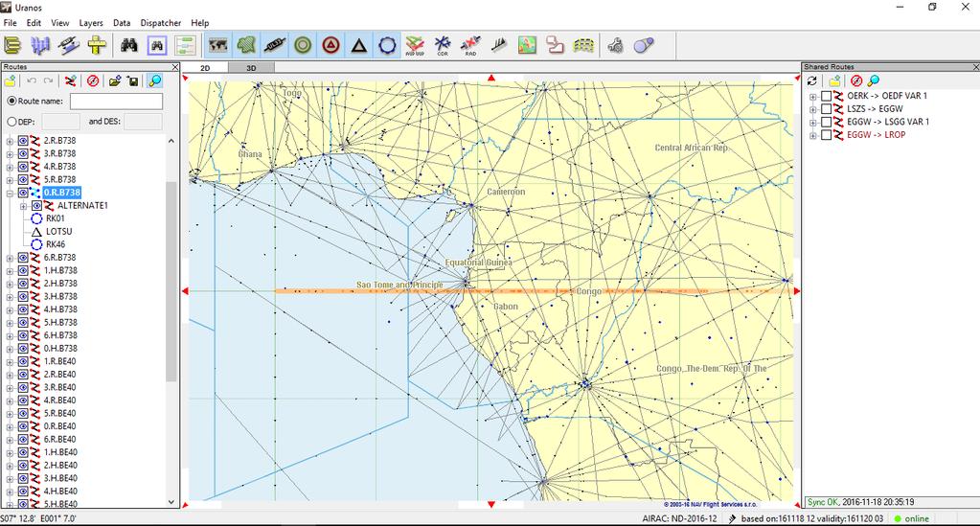Toggle the magnifier icon in Routes toolbar
The image size is (980, 526).
click(154, 80)
